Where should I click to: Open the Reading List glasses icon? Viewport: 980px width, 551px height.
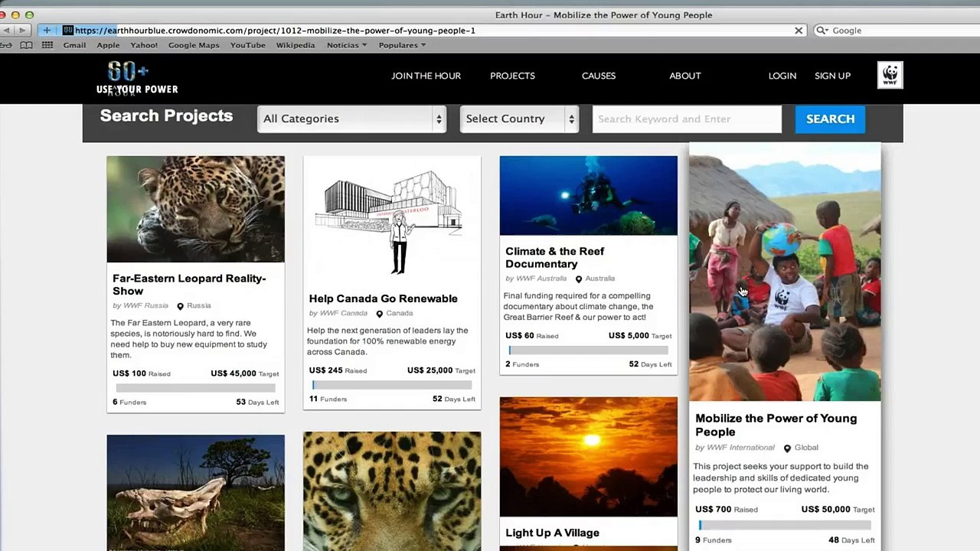6,45
